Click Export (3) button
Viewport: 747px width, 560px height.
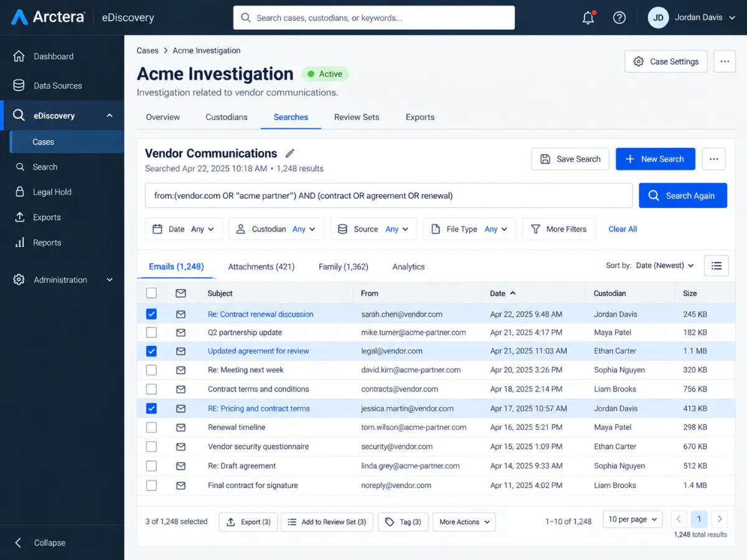[248, 522]
